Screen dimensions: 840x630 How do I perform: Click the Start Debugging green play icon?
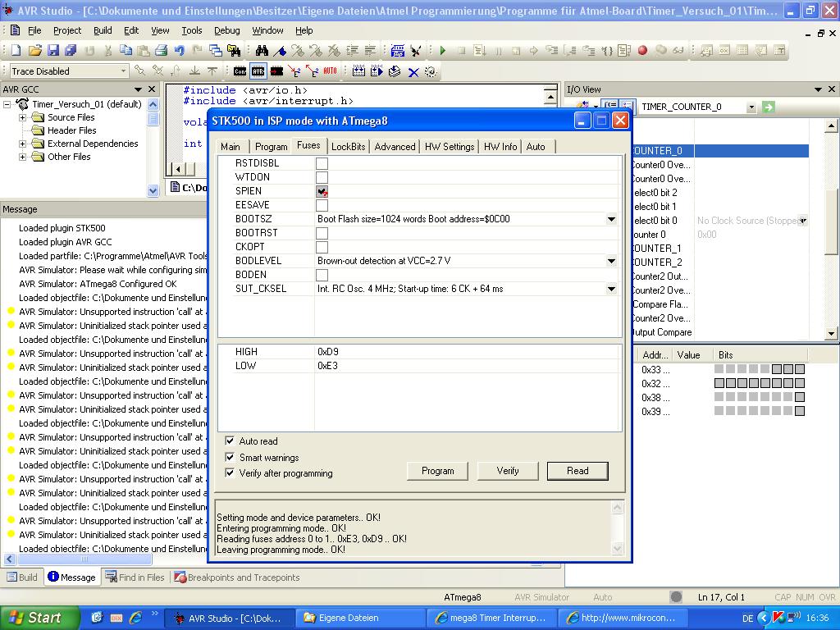tap(442, 50)
